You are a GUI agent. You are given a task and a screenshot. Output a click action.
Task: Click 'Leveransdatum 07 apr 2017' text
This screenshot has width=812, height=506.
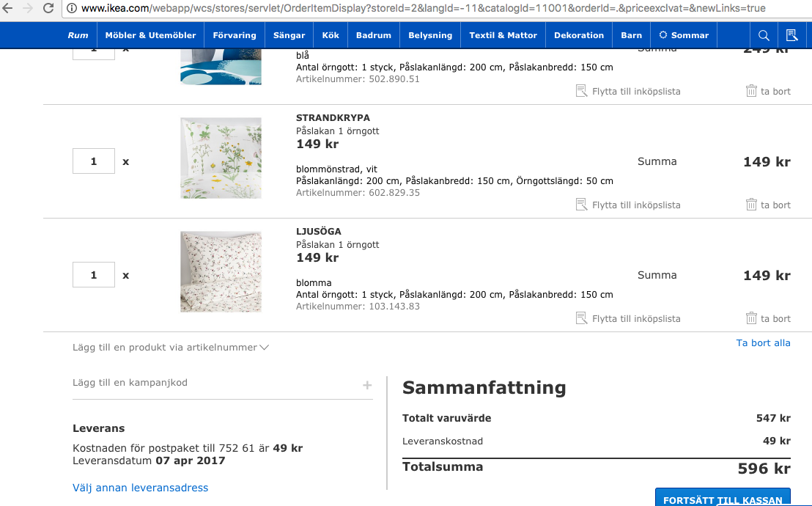pos(150,461)
